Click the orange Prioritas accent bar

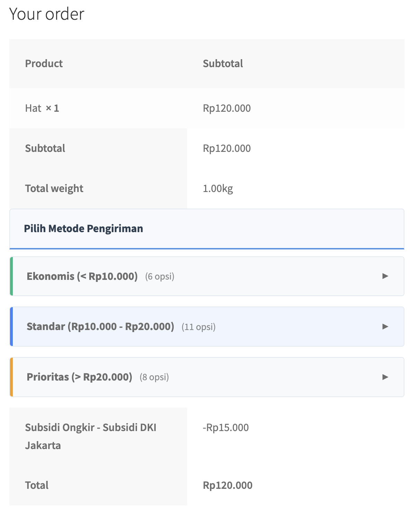[x=11, y=377]
